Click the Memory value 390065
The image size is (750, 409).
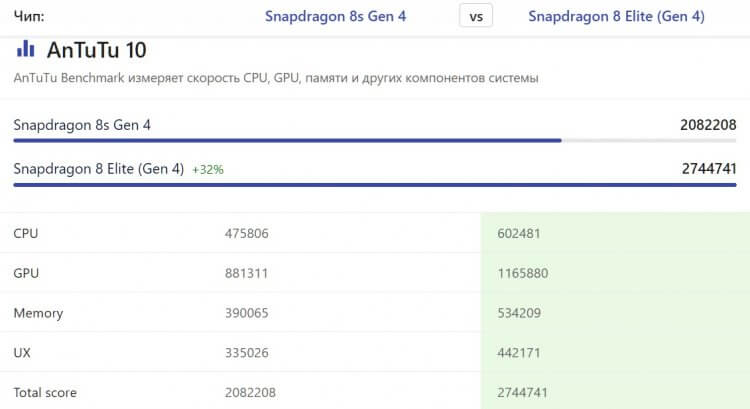click(x=247, y=313)
